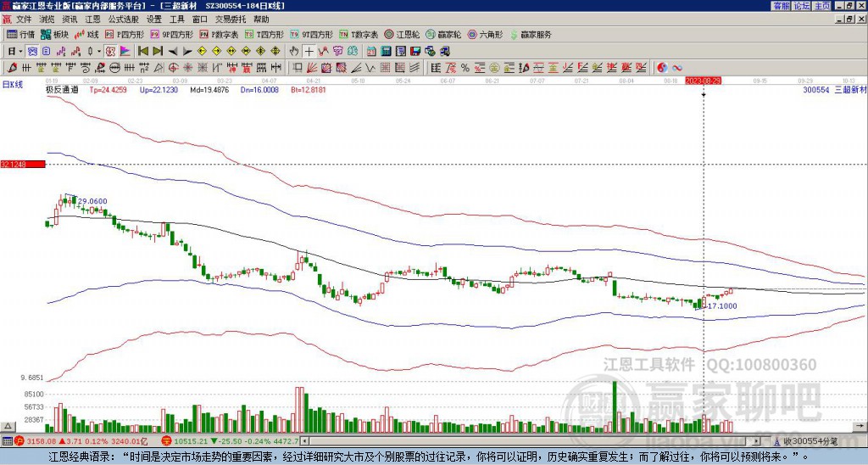
Task: Open the 行情 market quotes view
Action: [x=21, y=34]
